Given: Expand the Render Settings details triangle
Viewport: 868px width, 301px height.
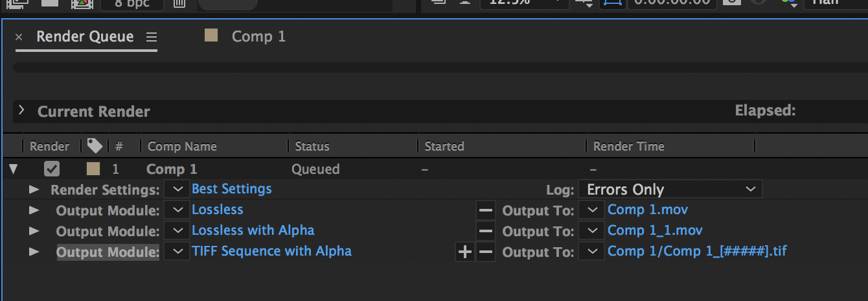Looking at the screenshot, I should coord(34,190).
